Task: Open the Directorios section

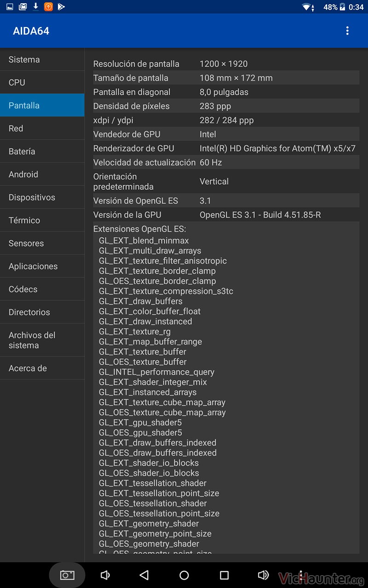Action: point(42,312)
